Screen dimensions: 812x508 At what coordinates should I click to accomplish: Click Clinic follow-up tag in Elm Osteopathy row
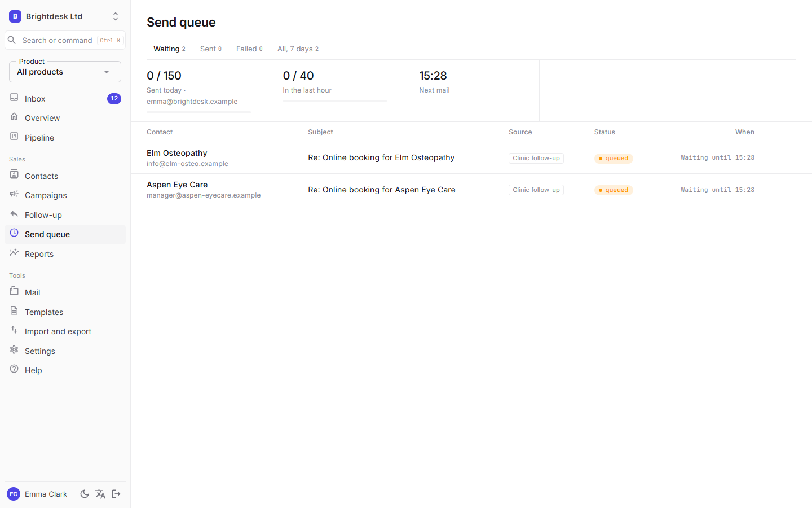click(536, 158)
